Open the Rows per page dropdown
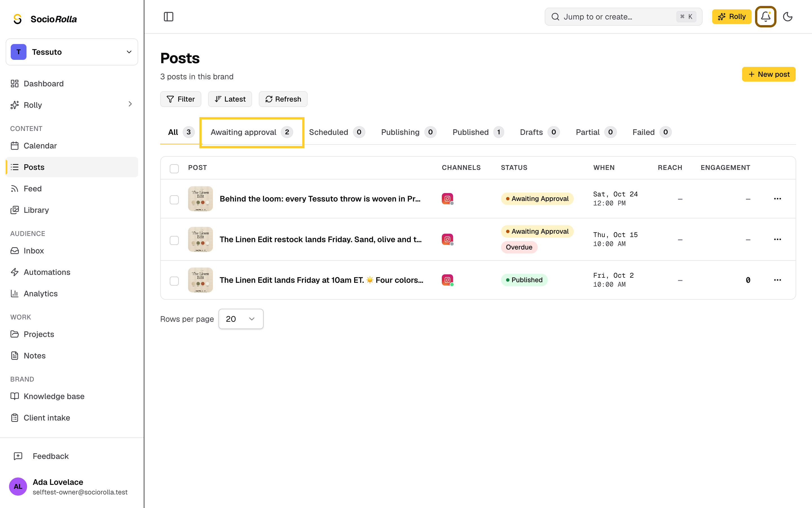Screen dimensions: 812x508 (x=241, y=319)
